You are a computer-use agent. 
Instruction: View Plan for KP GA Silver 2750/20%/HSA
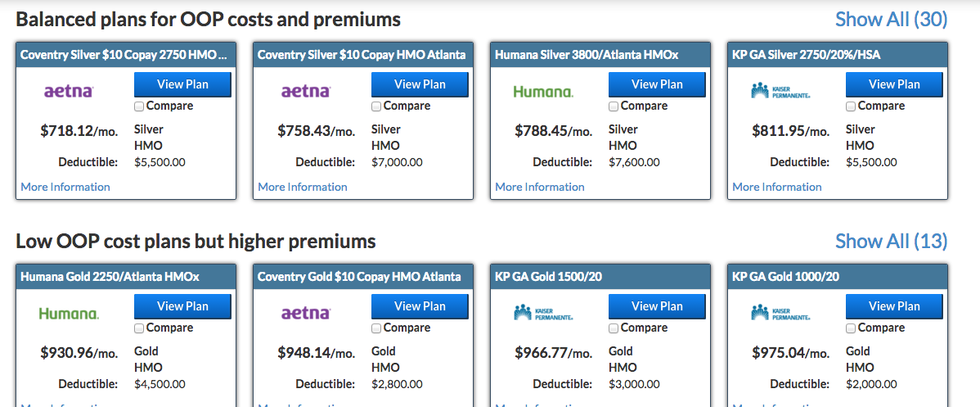(x=894, y=84)
